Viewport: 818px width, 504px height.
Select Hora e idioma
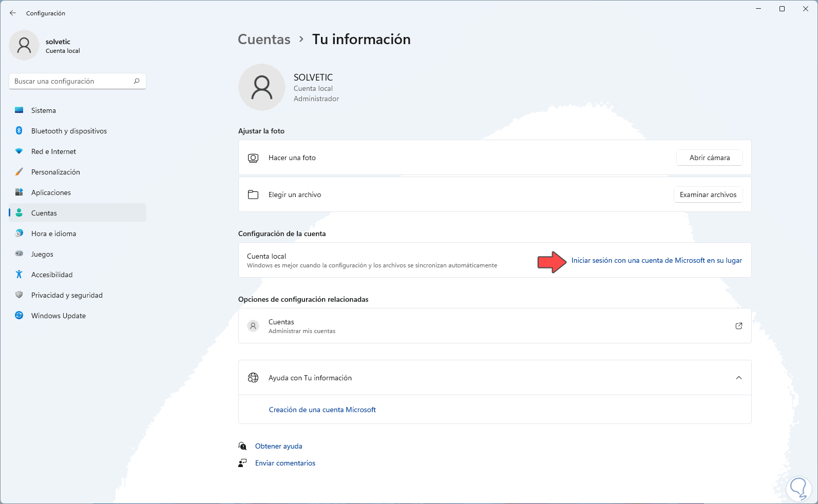[x=78, y=234]
